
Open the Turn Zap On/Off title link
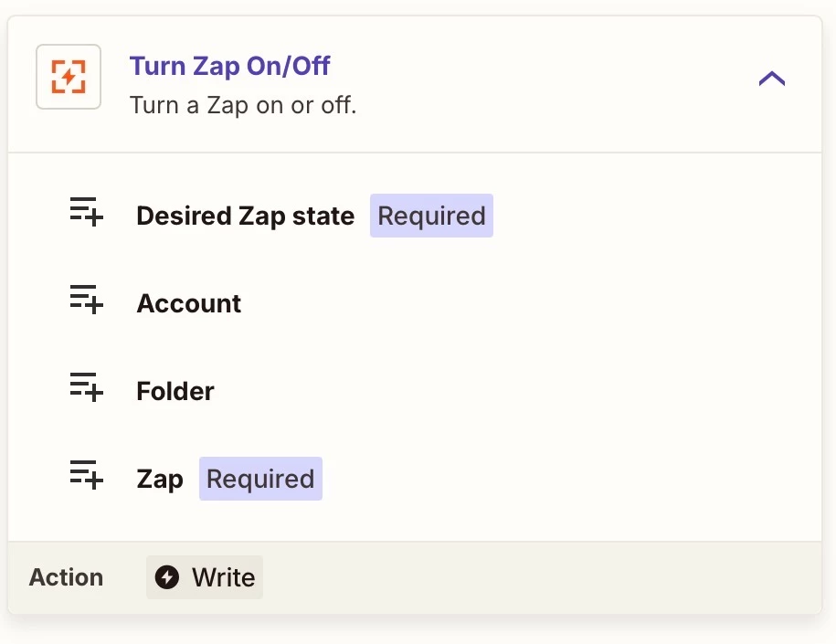229,66
